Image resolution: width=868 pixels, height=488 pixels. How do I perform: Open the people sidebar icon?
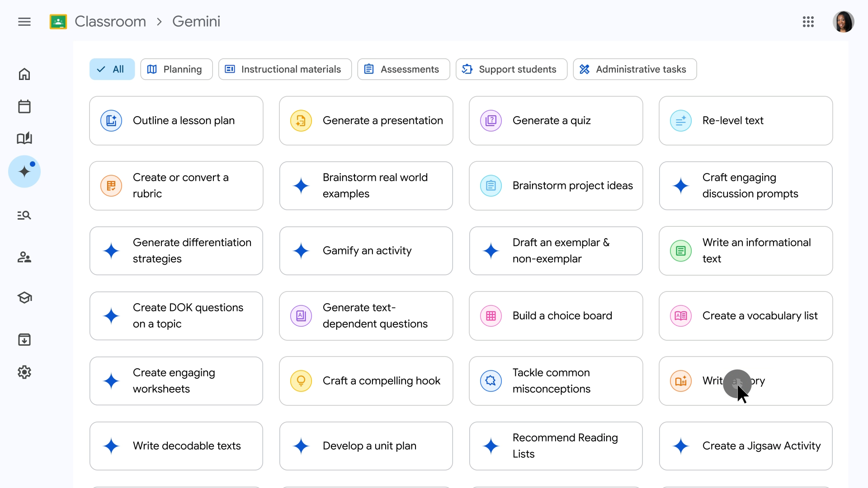24,258
